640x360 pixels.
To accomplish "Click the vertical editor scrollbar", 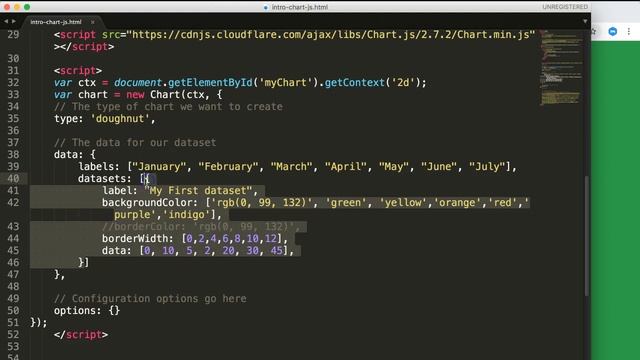I will pyautogui.click(x=587, y=236).
